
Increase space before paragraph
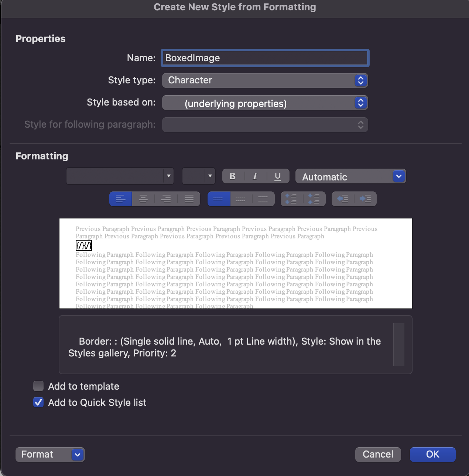tap(292, 199)
